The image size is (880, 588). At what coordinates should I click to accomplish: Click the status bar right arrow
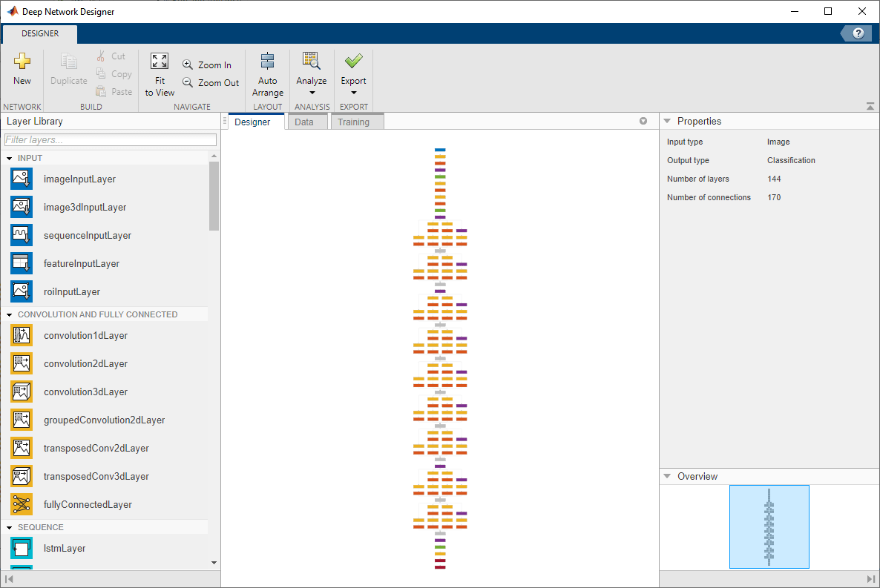pyautogui.click(x=870, y=579)
